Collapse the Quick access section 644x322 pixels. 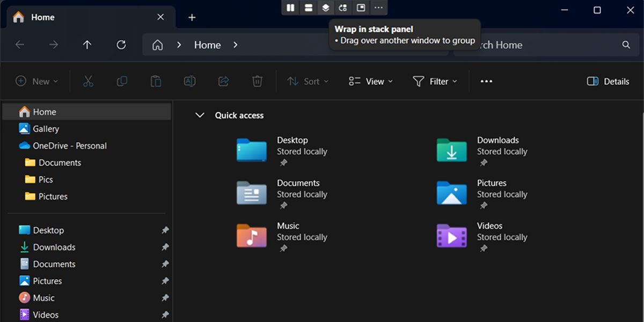(x=200, y=115)
